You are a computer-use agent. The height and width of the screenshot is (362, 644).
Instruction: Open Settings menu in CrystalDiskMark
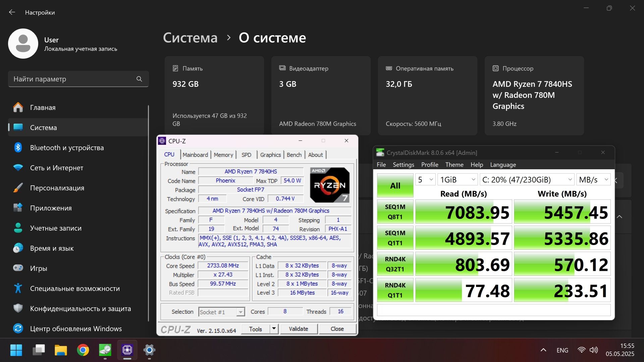[404, 165]
